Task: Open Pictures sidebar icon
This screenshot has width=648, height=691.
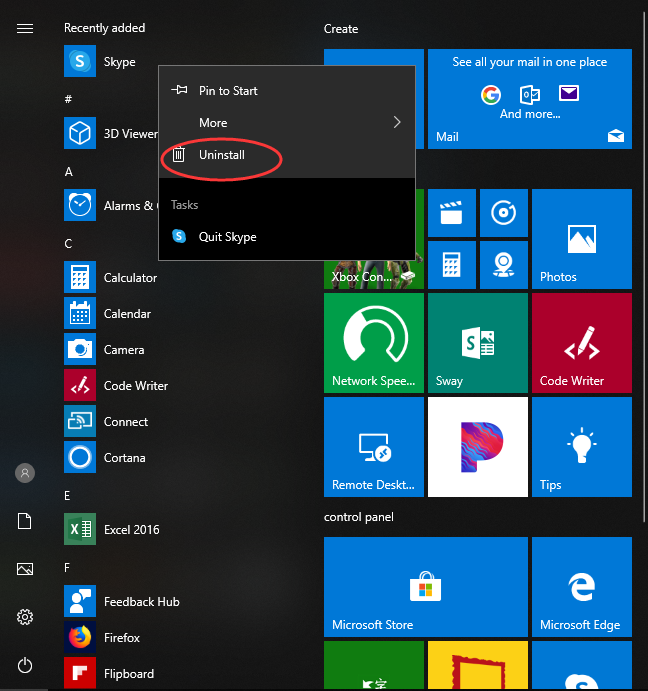Action: [25, 569]
